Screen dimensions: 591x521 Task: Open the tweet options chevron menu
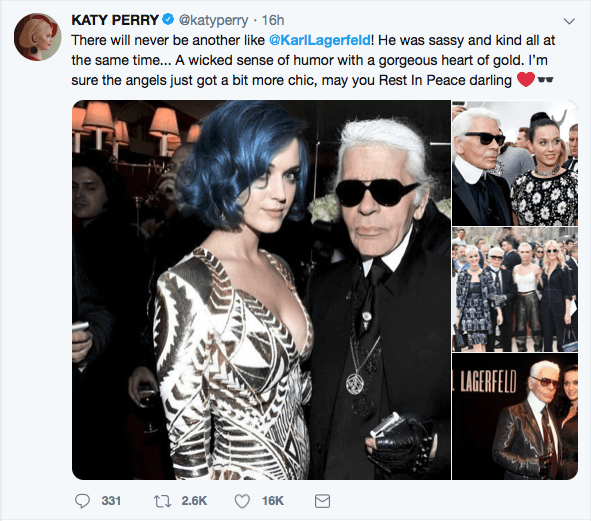click(569, 21)
